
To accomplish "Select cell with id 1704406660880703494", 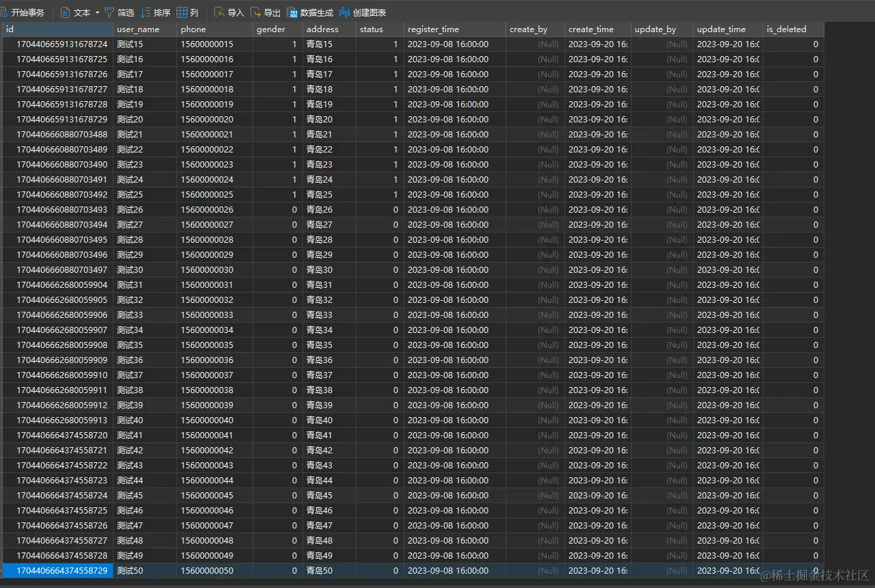I will [x=57, y=225].
